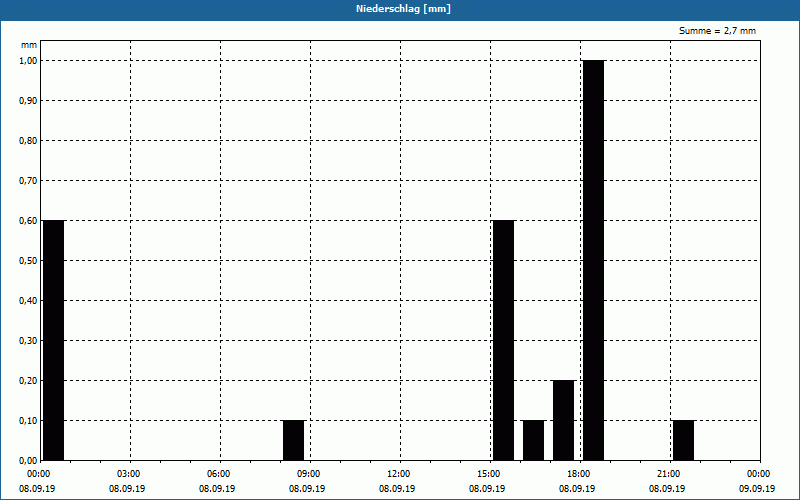This screenshot has width=800, height=500.
Task: Click the 0,50 y-axis value
Action: click(x=28, y=261)
